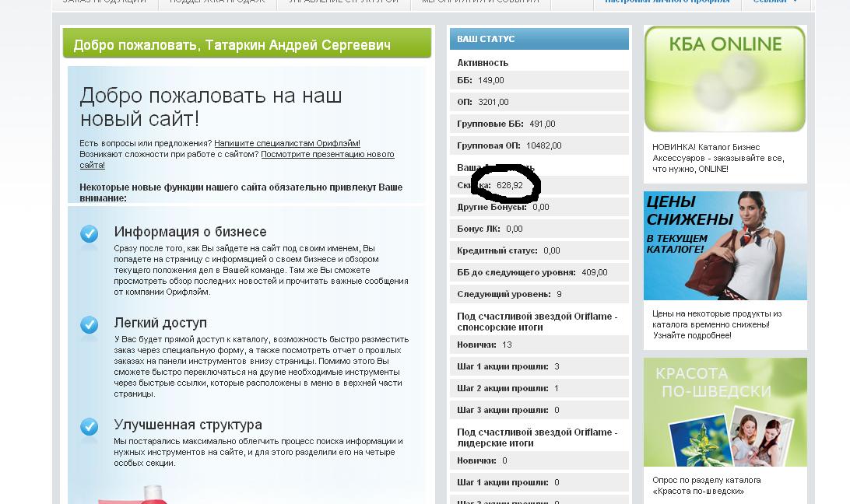Image resolution: width=850 pixels, height=504 pixels.
Task: Click the Информация о бизнесе heading
Action: 190,232
